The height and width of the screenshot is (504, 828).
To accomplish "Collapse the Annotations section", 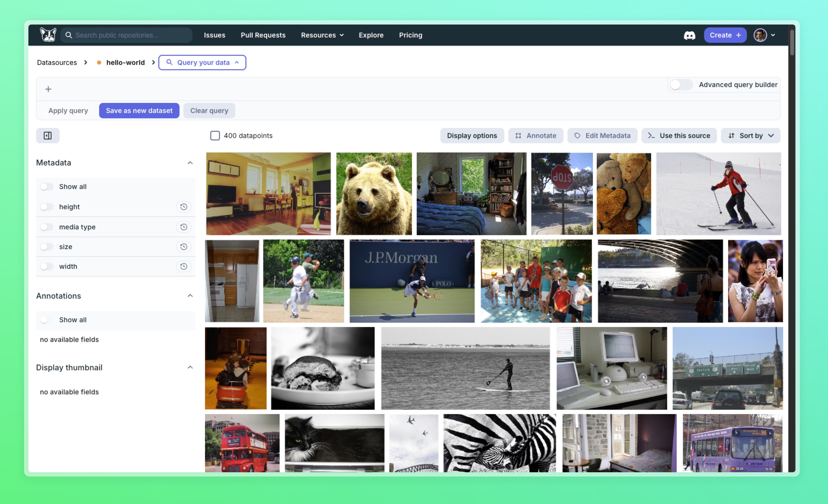I will pyautogui.click(x=190, y=296).
